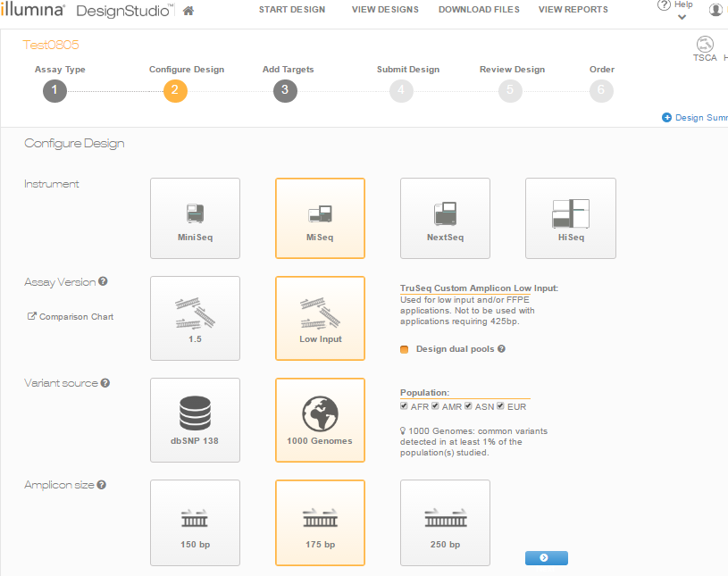Select the MiniSeq instrument tile

pyautogui.click(x=195, y=218)
